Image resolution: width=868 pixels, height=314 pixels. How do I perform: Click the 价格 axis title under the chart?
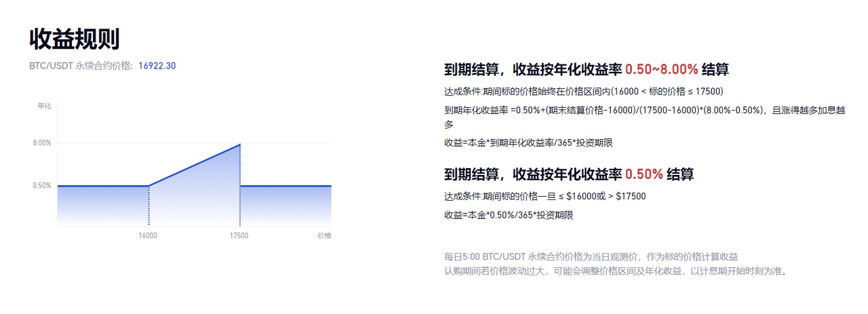(x=324, y=236)
